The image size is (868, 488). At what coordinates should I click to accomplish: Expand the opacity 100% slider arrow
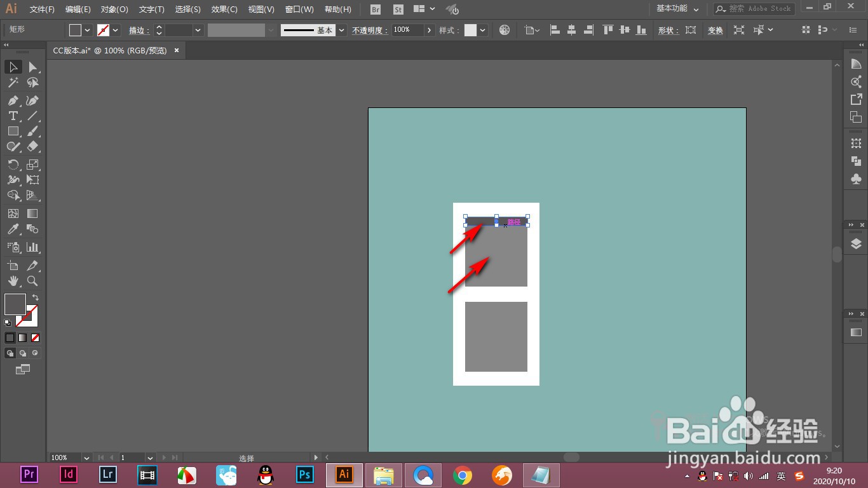[430, 30]
